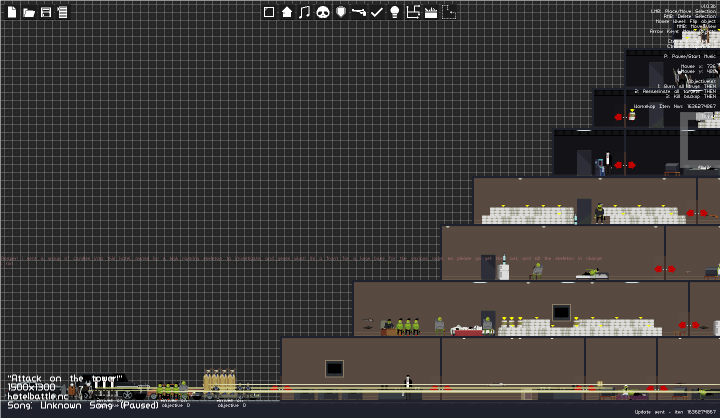Click the checkmark objectives tool
The width and height of the screenshot is (720, 418).
coord(377,12)
